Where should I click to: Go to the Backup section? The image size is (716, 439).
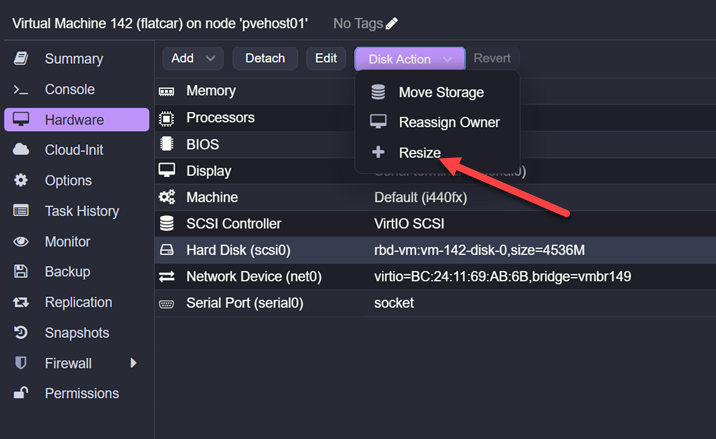pyautogui.click(x=67, y=272)
